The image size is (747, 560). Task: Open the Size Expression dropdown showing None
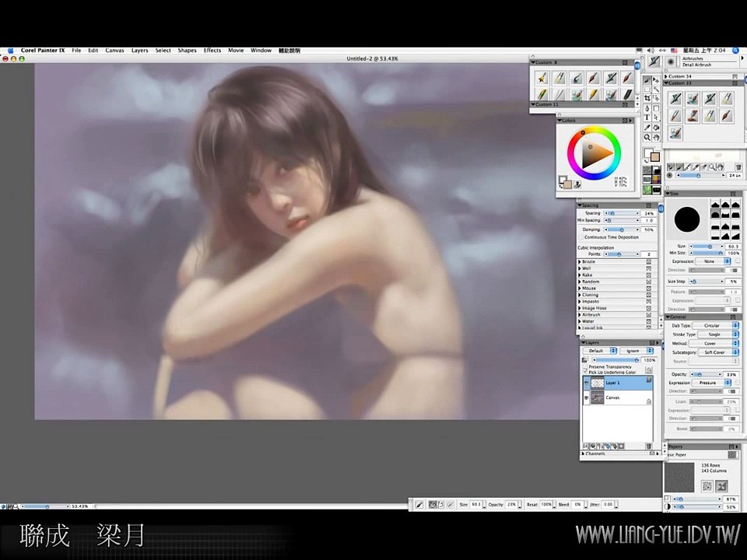[714, 261]
